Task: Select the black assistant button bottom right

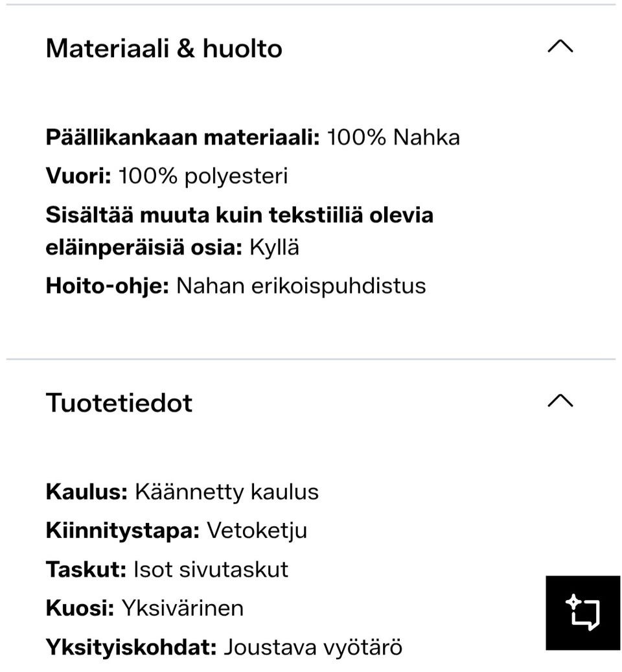Action: coord(582,612)
